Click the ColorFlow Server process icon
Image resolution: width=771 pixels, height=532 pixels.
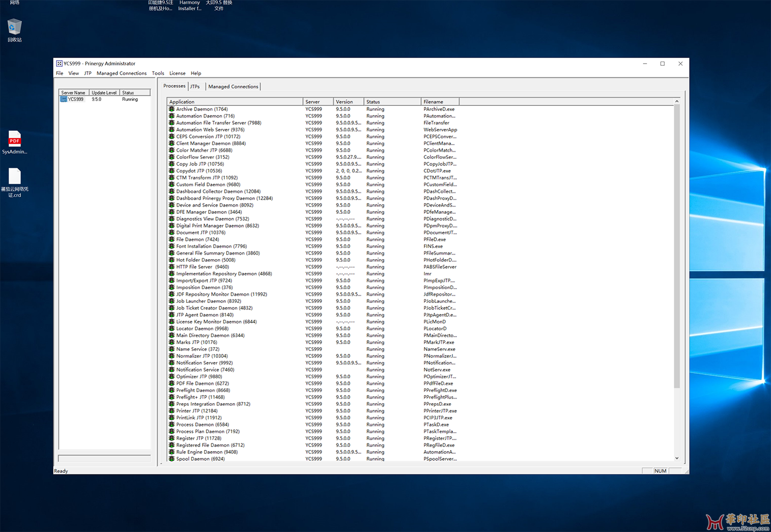pos(172,157)
